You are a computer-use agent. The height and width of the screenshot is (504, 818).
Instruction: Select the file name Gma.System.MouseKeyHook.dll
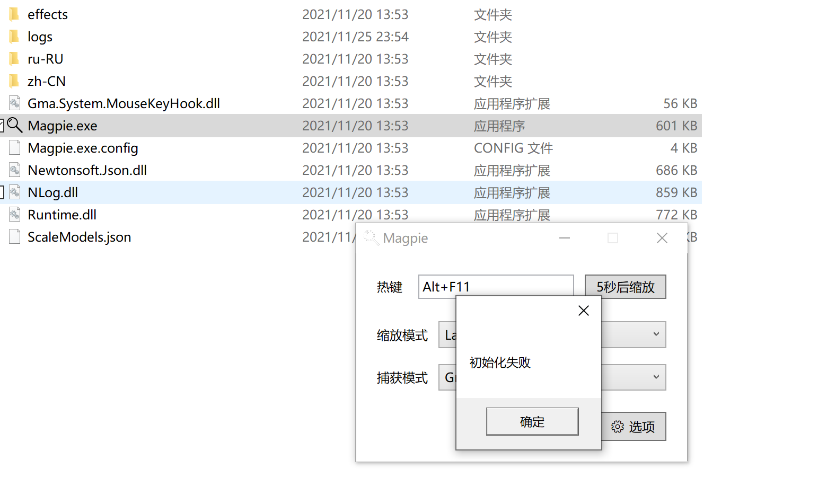click(x=124, y=103)
